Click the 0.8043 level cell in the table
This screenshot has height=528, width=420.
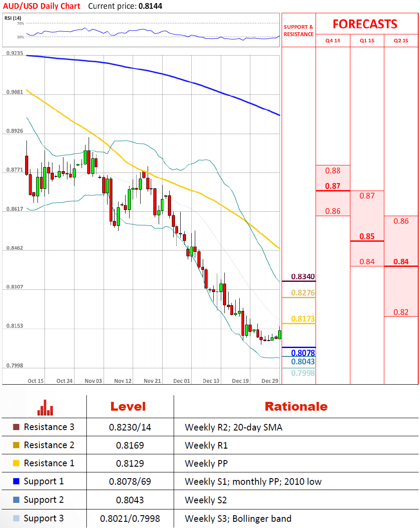click(x=130, y=500)
